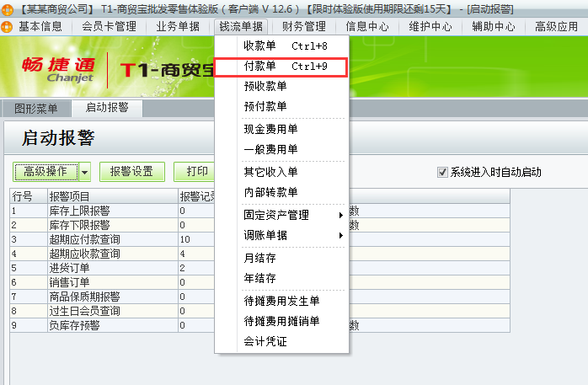Click 年结存 in the menu
588x385 pixels.
[281, 278]
